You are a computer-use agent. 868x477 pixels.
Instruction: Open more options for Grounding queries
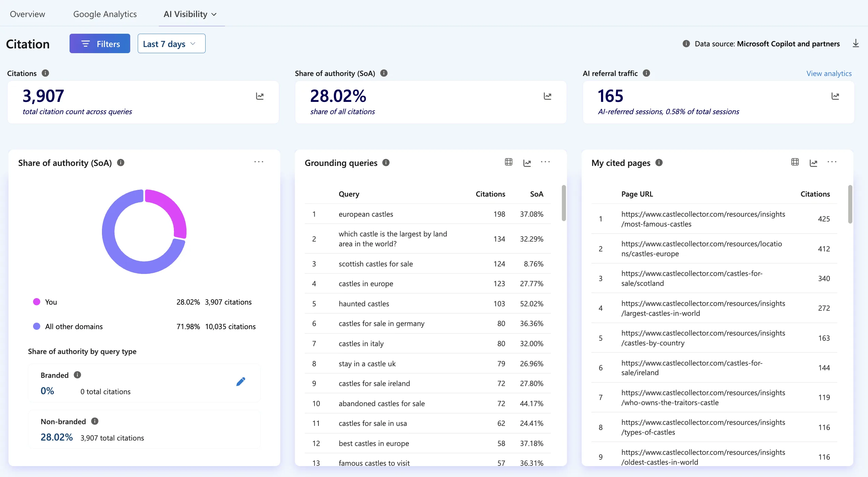(545, 162)
